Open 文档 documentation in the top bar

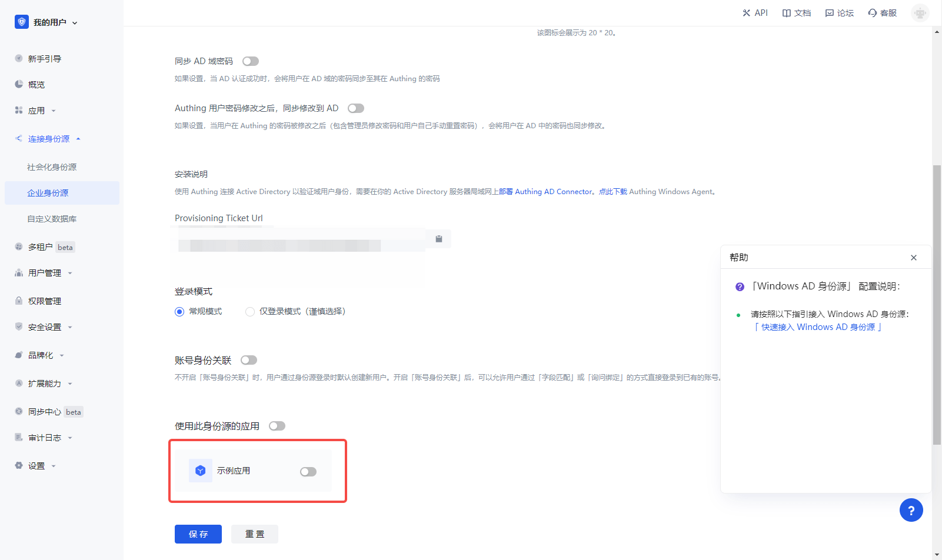(797, 13)
